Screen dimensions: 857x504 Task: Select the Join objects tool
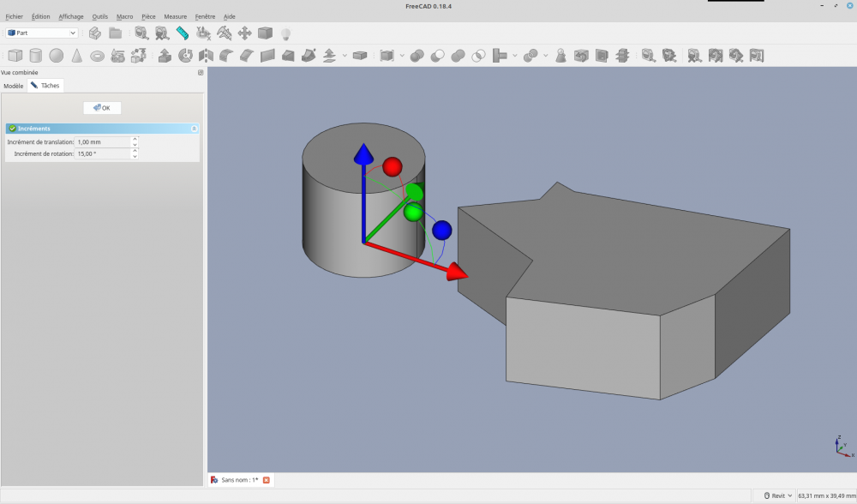[500, 55]
